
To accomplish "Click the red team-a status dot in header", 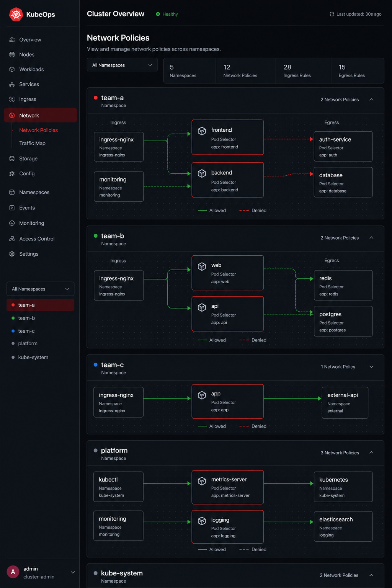I will pos(96,98).
